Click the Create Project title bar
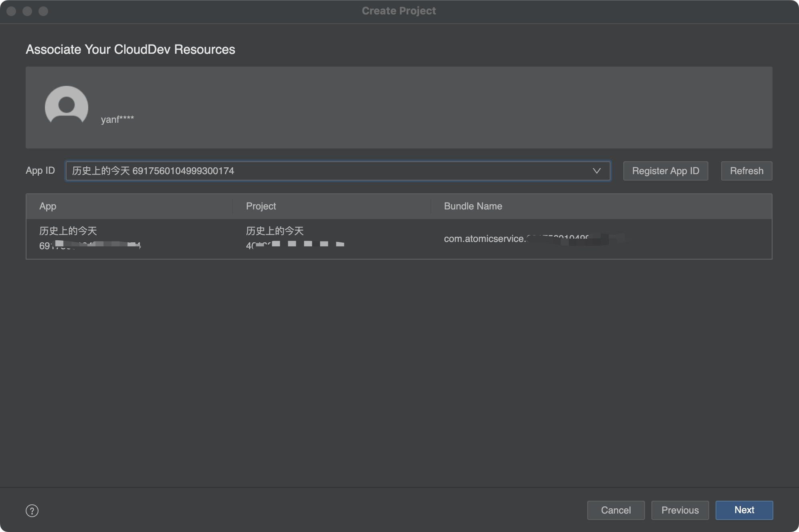 (x=399, y=11)
